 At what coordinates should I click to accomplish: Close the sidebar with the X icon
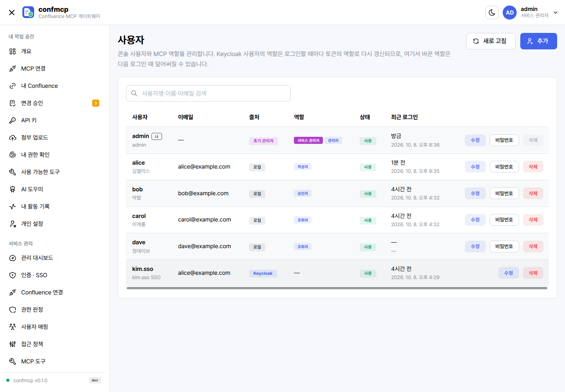[12, 13]
